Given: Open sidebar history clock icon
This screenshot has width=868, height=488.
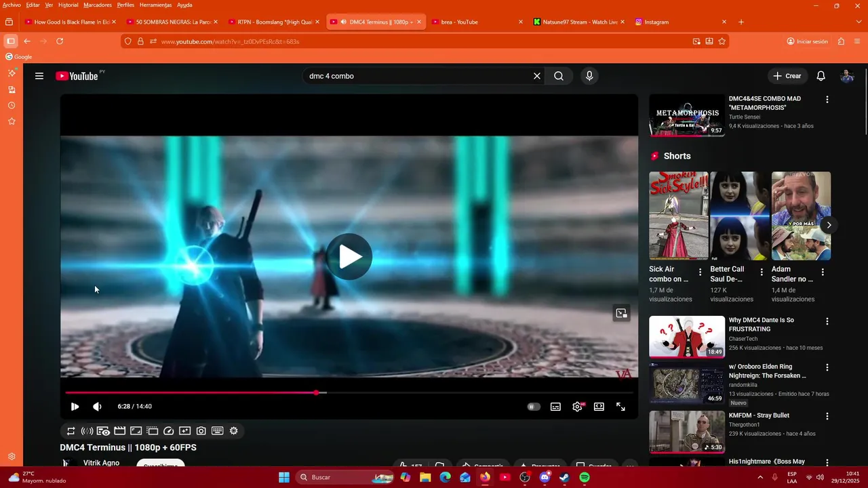Looking at the screenshot, I should pyautogui.click(x=12, y=106).
